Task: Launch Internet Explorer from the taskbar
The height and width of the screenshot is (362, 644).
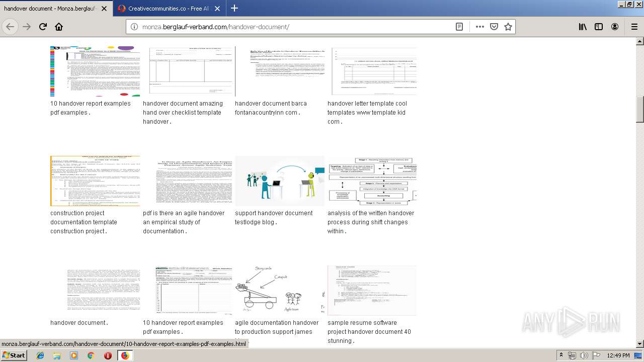Action: (40, 355)
